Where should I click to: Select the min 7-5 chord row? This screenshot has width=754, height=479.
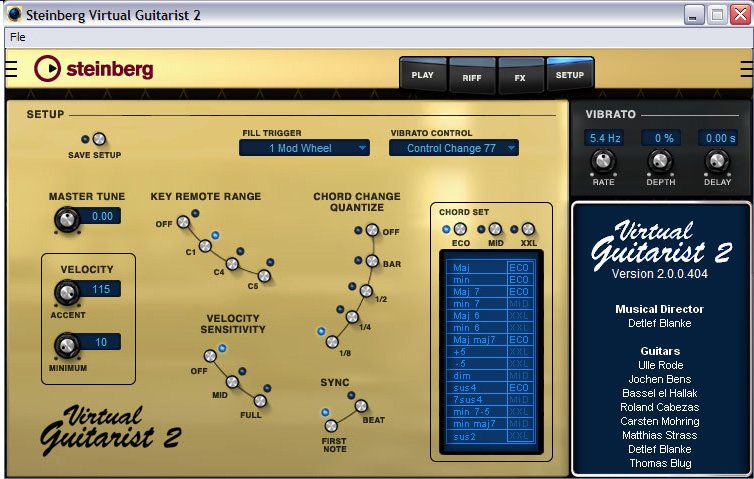click(490, 412)
